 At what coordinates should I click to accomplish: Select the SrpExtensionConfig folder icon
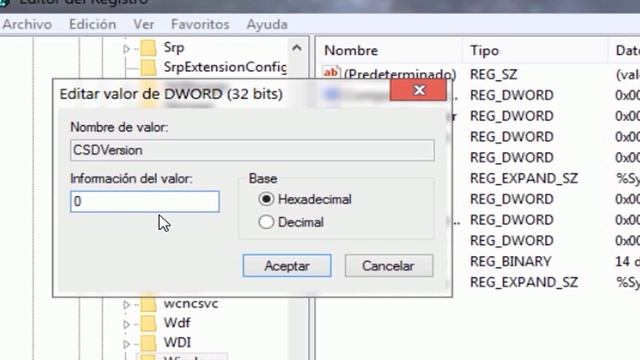click(x=148, y=67)
